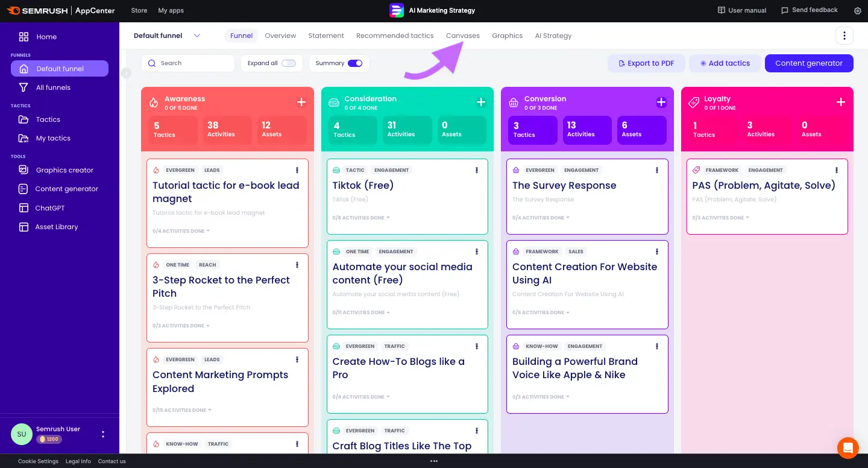Expand 0/4 activities done on The Survey Response
Screen dimensions: 868x468
point(541,218)
